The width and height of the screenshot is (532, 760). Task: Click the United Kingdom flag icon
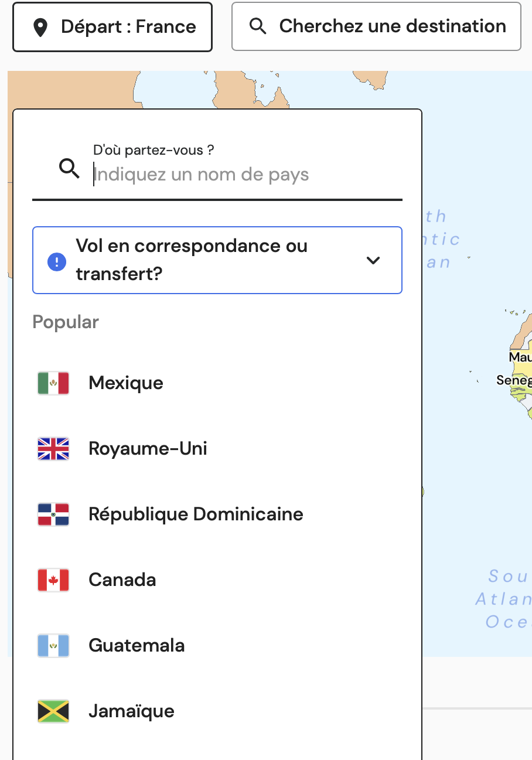click(x=53, y=449)
